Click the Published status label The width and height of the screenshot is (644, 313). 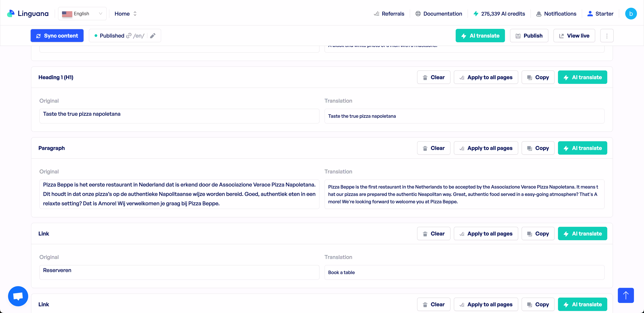[112, 36]
